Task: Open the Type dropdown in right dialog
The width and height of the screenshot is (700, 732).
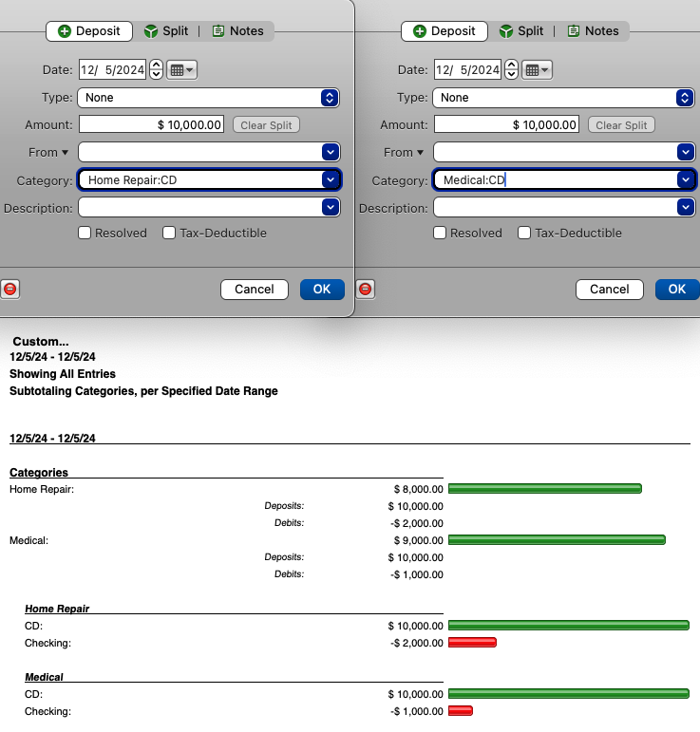Action: click(563, 98)
